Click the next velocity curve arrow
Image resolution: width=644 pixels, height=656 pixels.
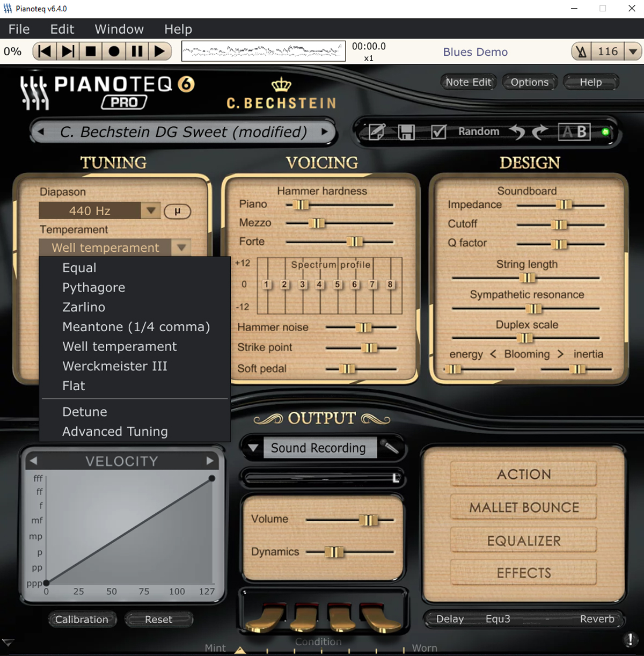coord(210,461)
